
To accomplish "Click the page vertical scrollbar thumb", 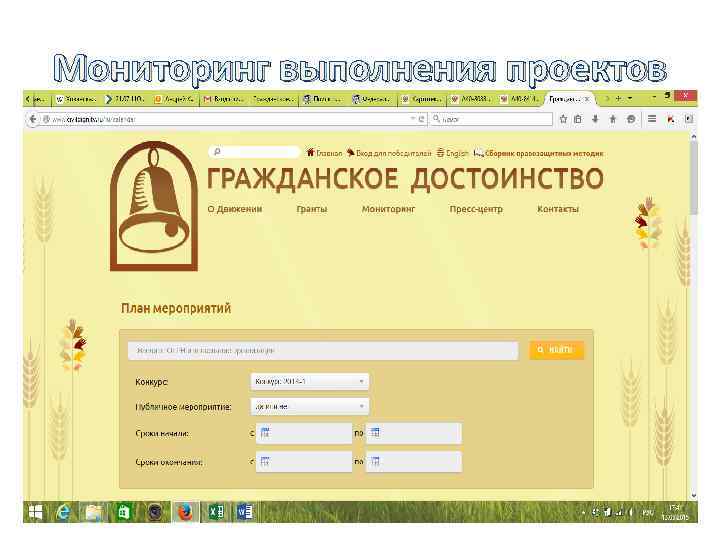I will click(x=693, y=177).
